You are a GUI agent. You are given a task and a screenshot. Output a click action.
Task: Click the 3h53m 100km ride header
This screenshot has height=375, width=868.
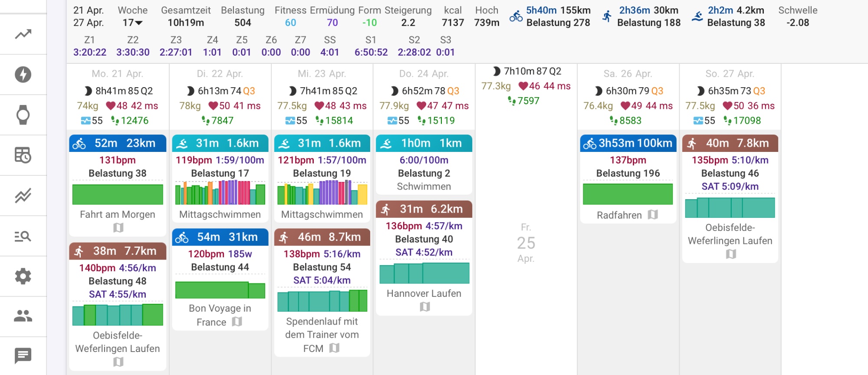[x=628, y=143]
